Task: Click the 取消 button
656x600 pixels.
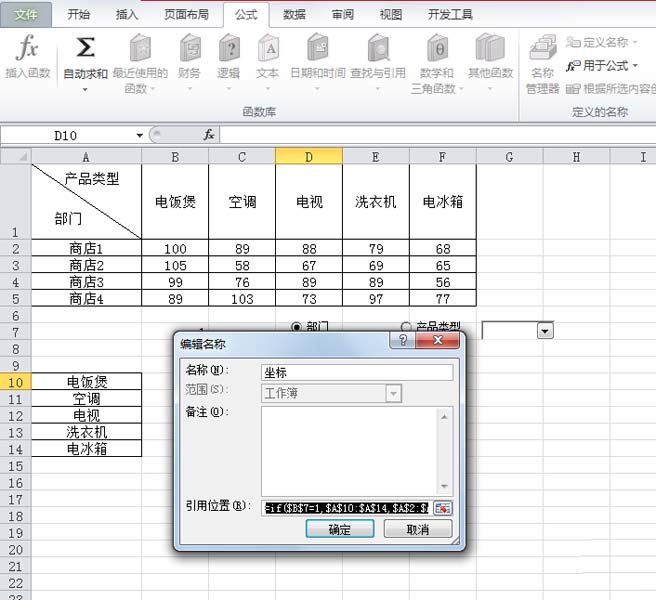Action: click(418, 529)
